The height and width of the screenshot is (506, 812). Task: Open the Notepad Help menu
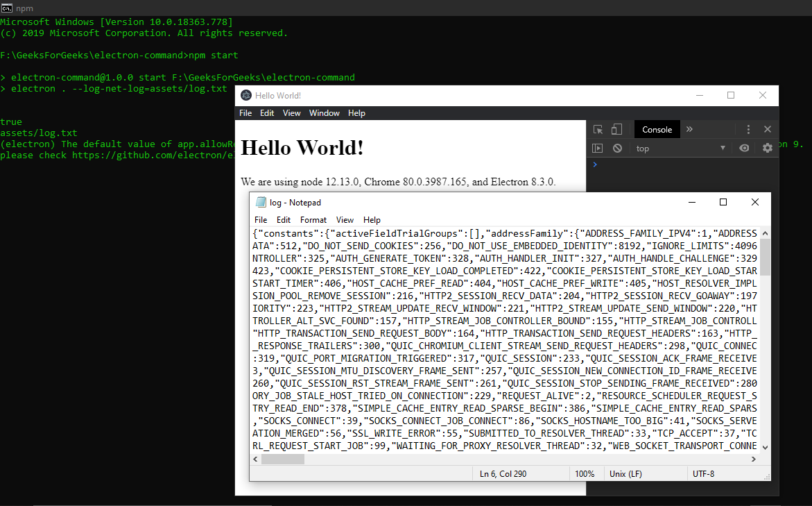click(372, 220)
